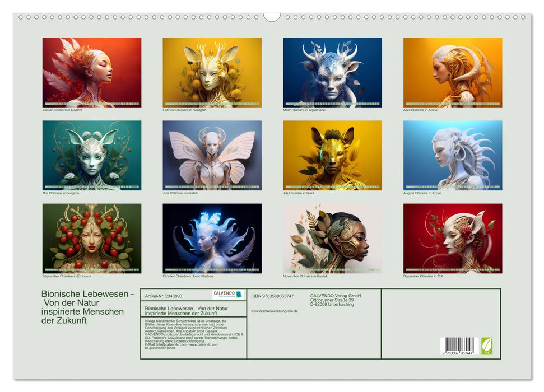Click the www.drachenkind-fotografie.de link
Viewport: 544px width, 392px height.
tap(275, 311)
